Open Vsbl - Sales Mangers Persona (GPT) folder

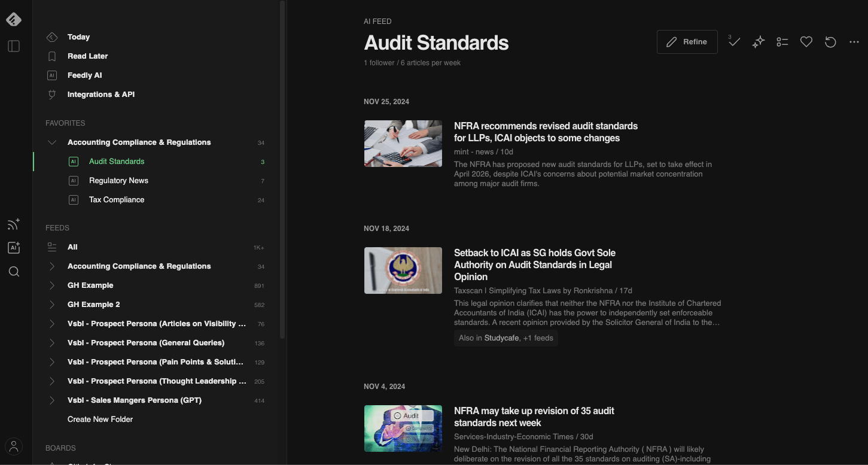pyautogui.click(x=135, y=400)
